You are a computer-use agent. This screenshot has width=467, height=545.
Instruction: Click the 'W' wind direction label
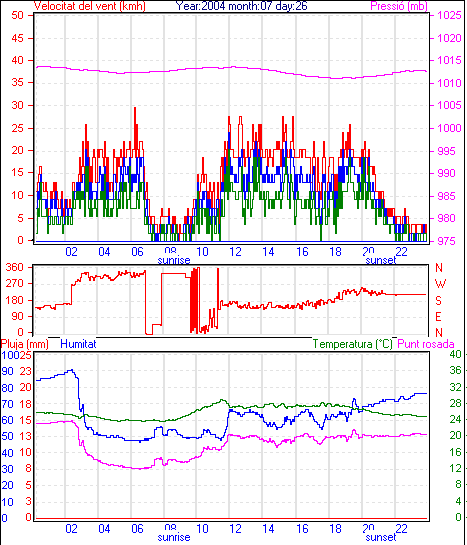(440, 284)
